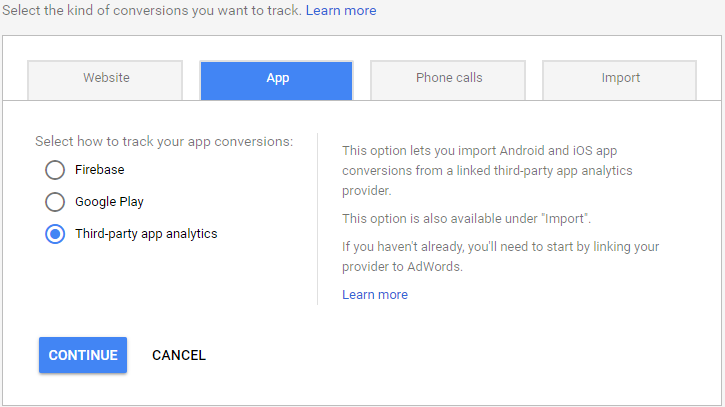Click the Google Play option label text
The image size is (725, 407).
click(109, 202)
